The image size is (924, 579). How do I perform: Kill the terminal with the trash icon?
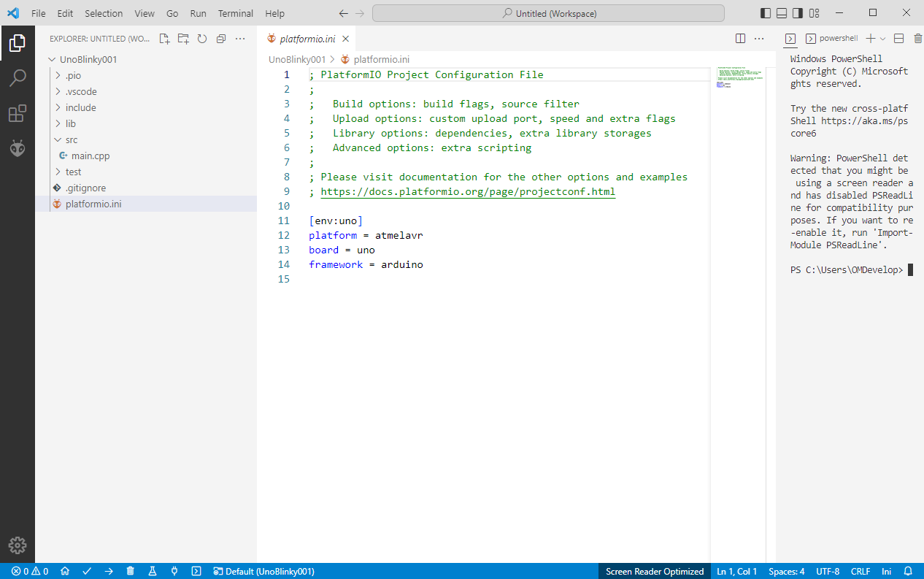[x=918, y=39]
